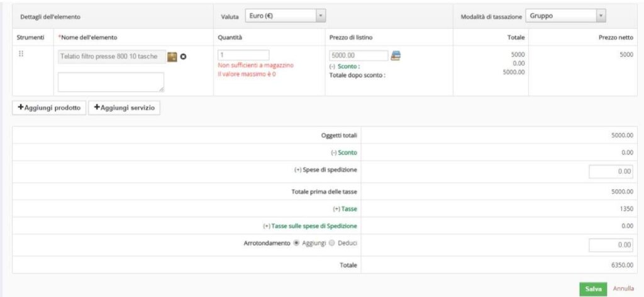Open the Valuta Euro dropdown
The width and height of the screenshot is (644, 297).
click(285, 16)
